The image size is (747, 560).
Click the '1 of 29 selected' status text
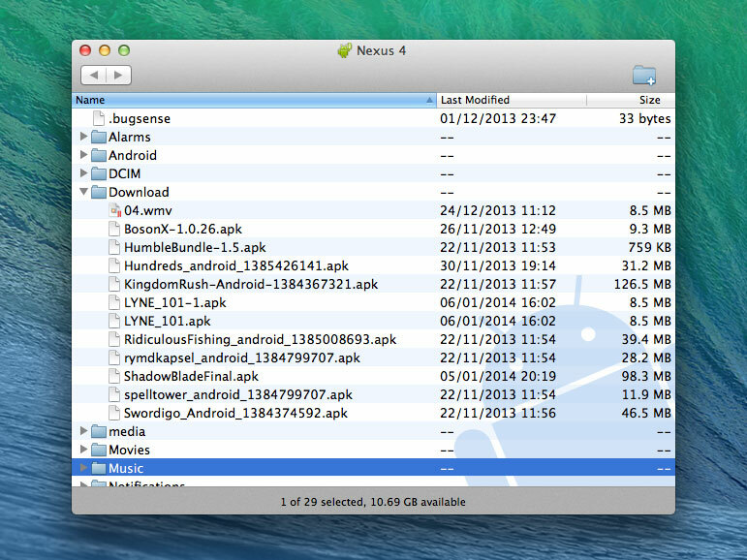click(x=322, y=502)
